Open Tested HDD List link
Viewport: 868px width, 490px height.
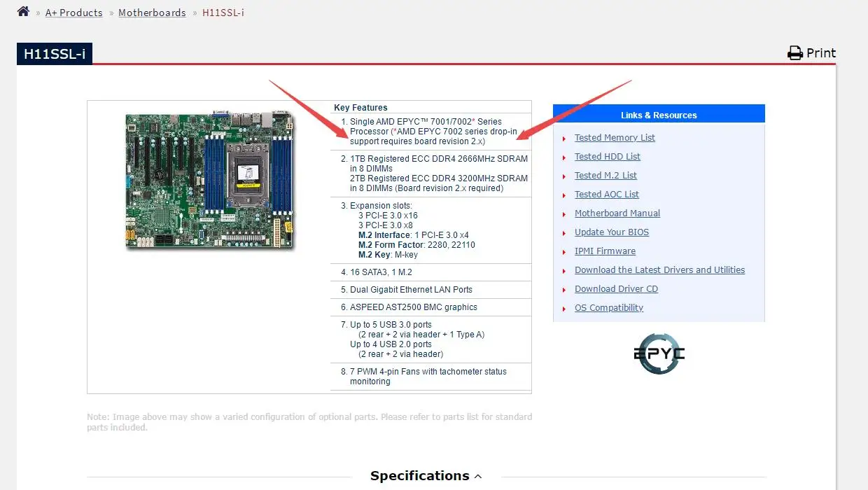click(x=607, y=157)
